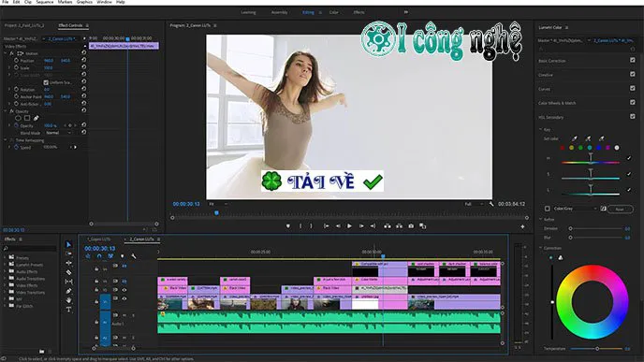This screenshot has width=644, height=362.
Task: Toggle the HSL Secondary checkbox
Action: click(633, 117)
